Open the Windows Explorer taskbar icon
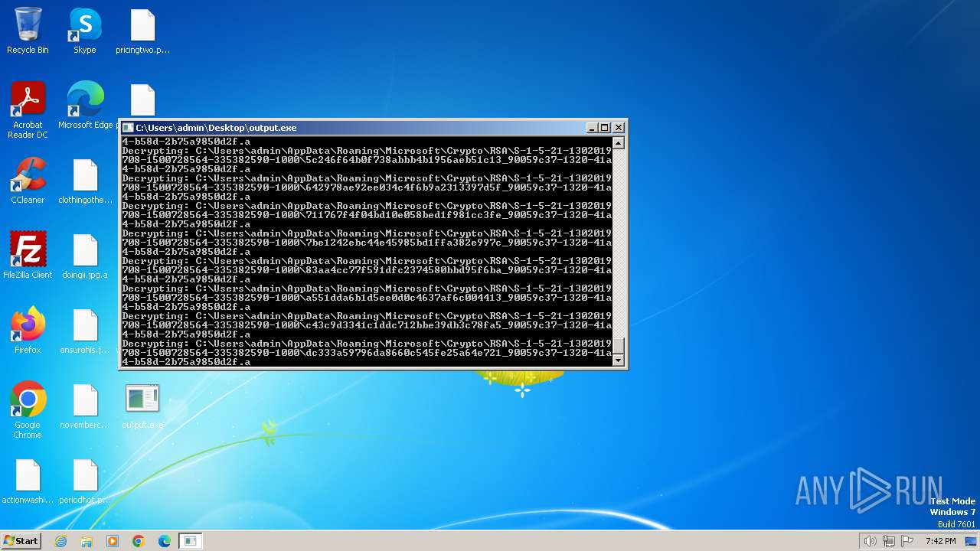 pyautogui.click(x=87, y=541)
